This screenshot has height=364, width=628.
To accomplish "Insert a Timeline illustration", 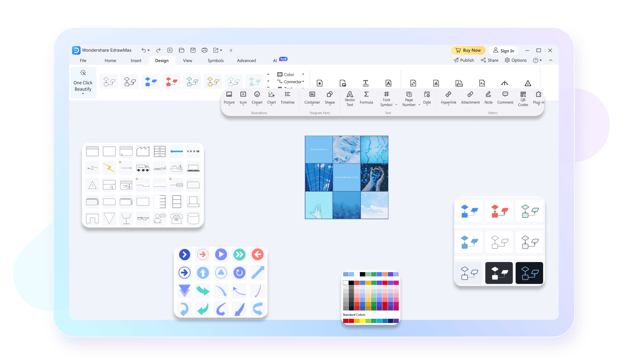I will (287, 98).
